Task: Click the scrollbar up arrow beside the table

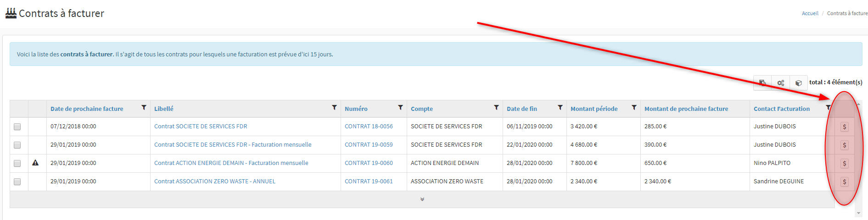Action: coord(859,104)
